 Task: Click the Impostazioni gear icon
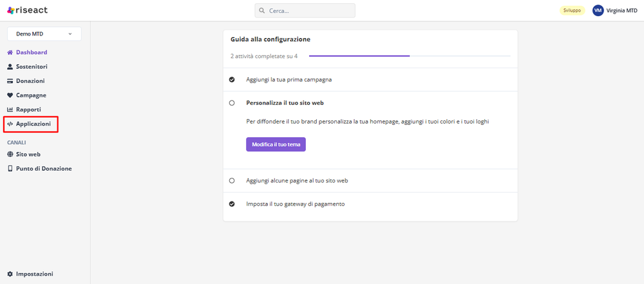(10, 274)
